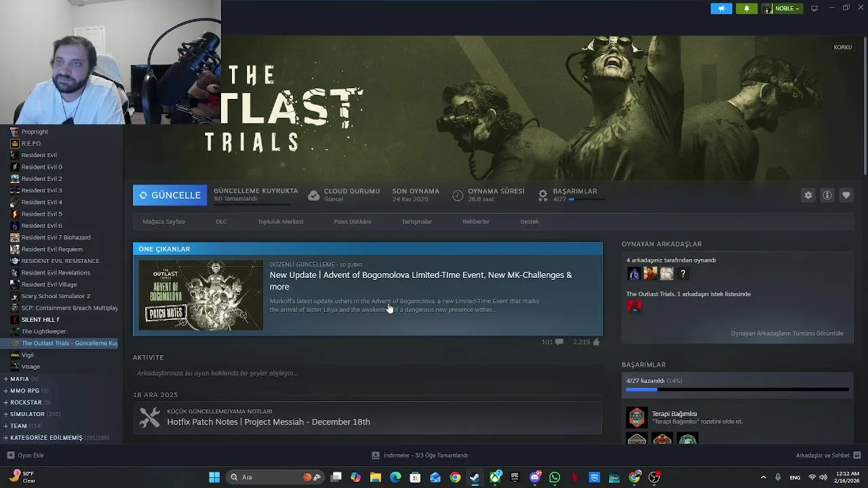This screenshot has width=868, height=488.
Task: Open first friend avatar who played
Action: (x=634, y=273)
